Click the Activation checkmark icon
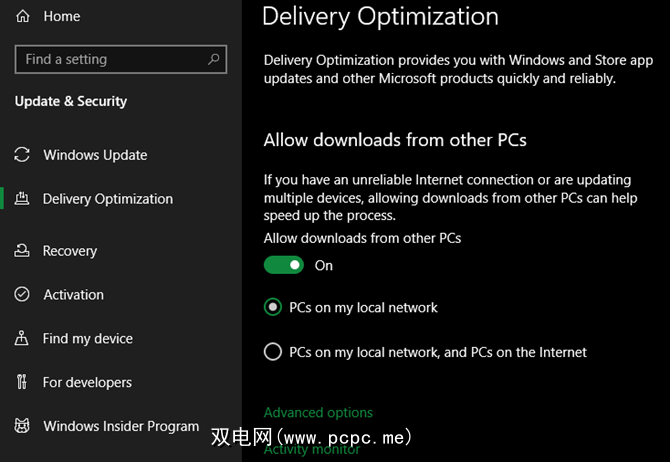 click(23, 295)
